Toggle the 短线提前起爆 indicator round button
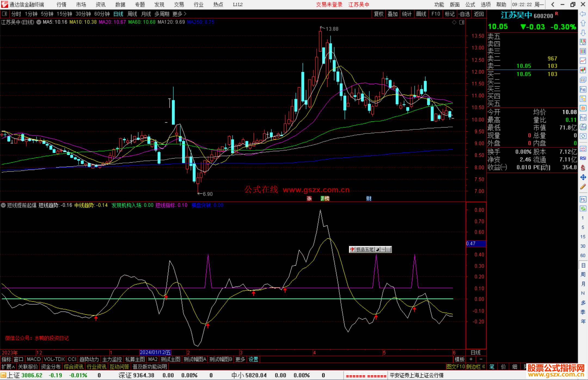Viewport: 588px width, 380px height. [4, 205]
